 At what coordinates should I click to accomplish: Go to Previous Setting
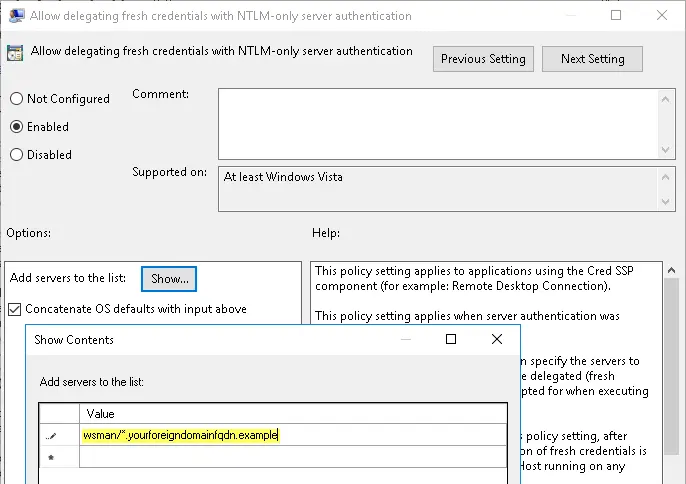pos(483,59)
